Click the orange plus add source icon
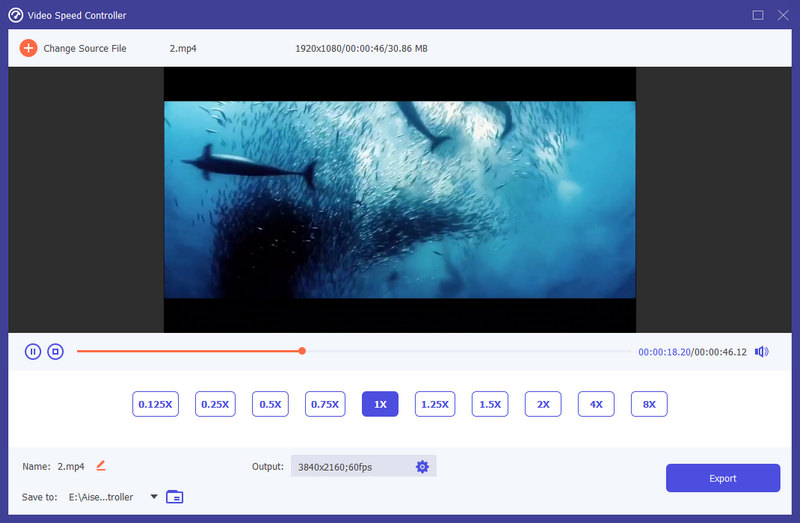Viewport: 800px width, 523px height. click(28, 48)
